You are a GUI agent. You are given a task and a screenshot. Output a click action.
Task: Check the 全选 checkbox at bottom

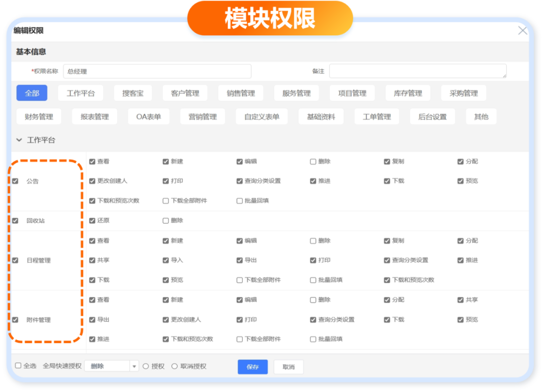[x=18, y=366]
